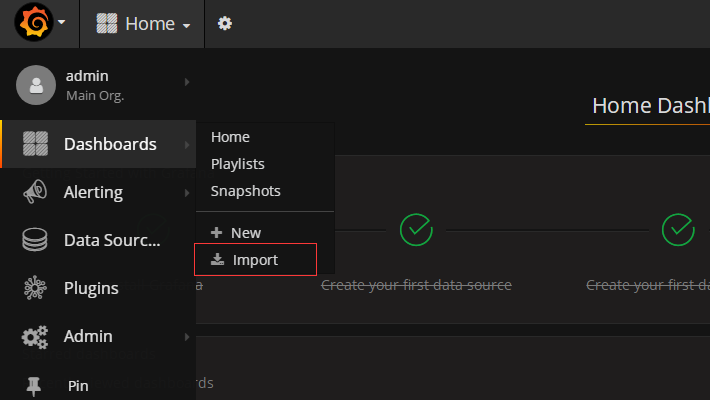Open the settings gear icon
Image resolution: width=710 pixels, height=400 pixels.
tap(225, 23)
